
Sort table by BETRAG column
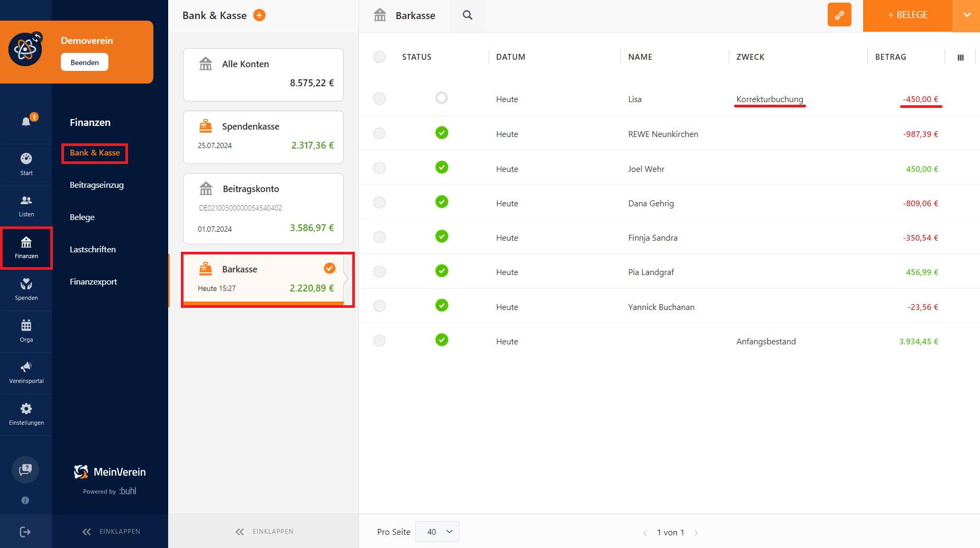[x=891, y=57]
